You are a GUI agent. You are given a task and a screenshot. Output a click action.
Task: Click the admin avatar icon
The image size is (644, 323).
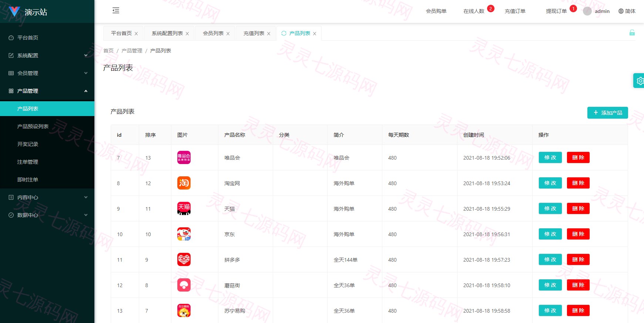pos(587,11)
